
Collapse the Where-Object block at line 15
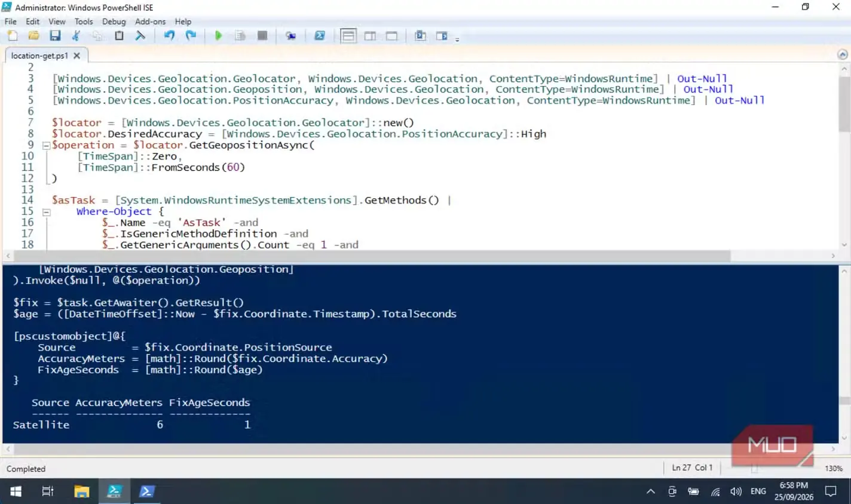pyautogui.click(x=46, y=211)
